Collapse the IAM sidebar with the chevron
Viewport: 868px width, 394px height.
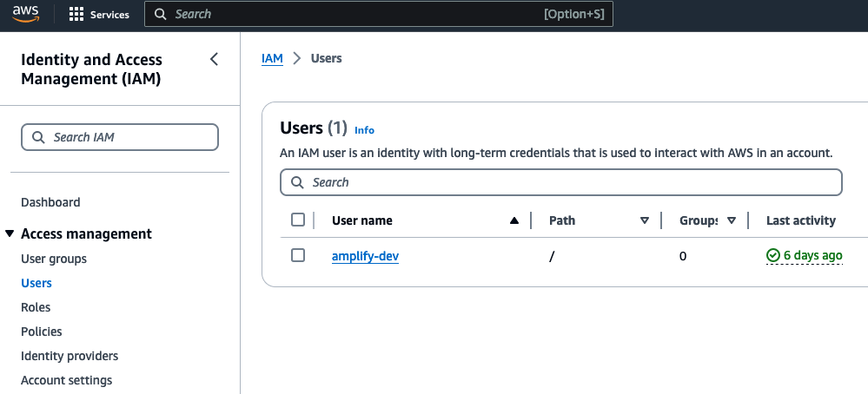tap(215, 59)
